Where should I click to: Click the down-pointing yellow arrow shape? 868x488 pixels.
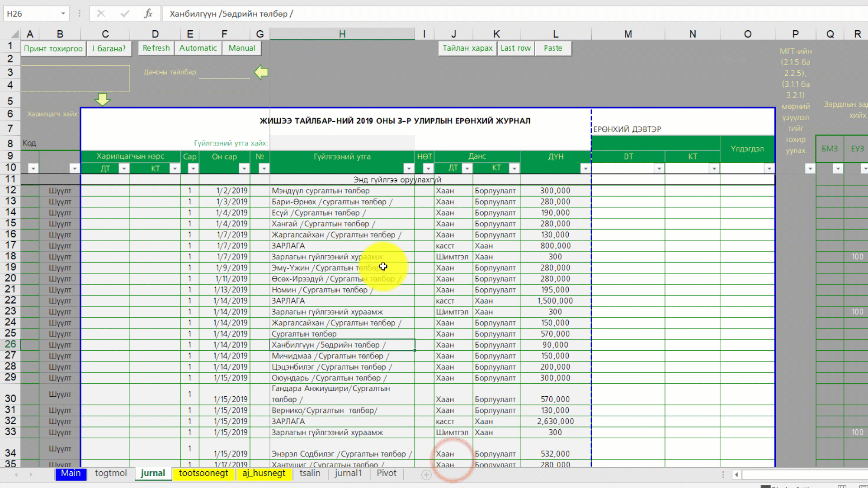tap(103, 99)
